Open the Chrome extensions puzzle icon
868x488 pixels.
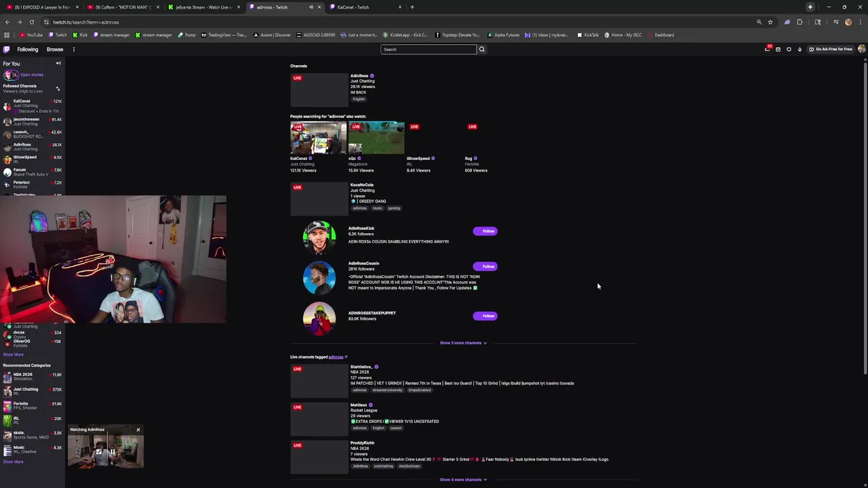(x=800, y=22)
